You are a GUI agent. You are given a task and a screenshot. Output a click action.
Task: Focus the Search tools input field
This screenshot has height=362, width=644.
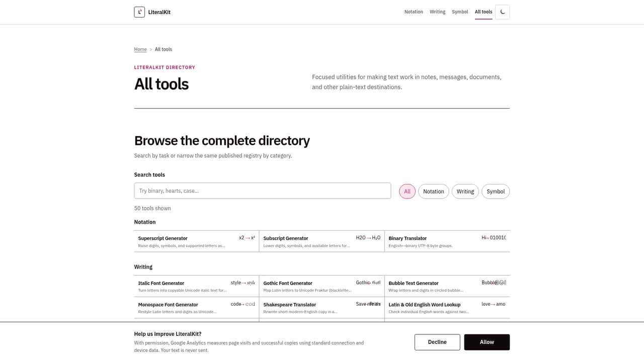coord(262,191)
